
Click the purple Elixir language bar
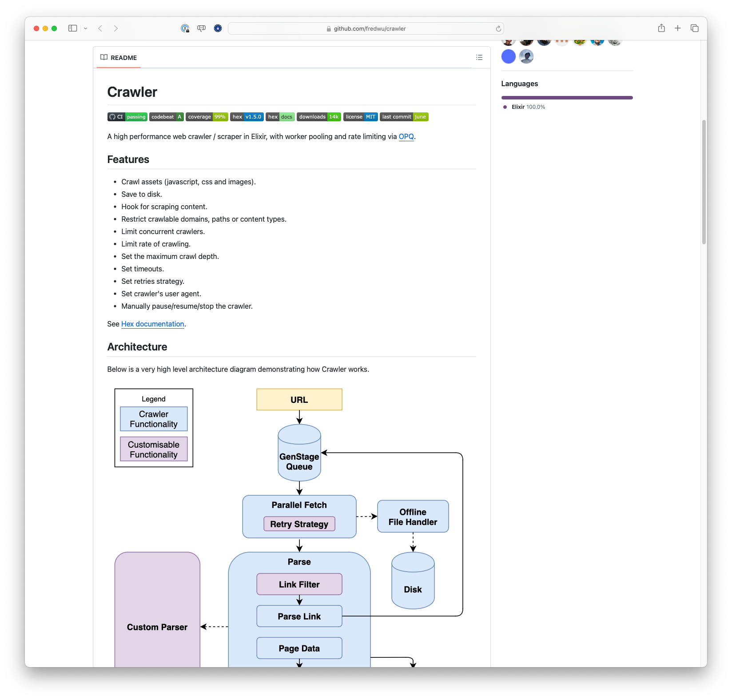click(567, 97)
